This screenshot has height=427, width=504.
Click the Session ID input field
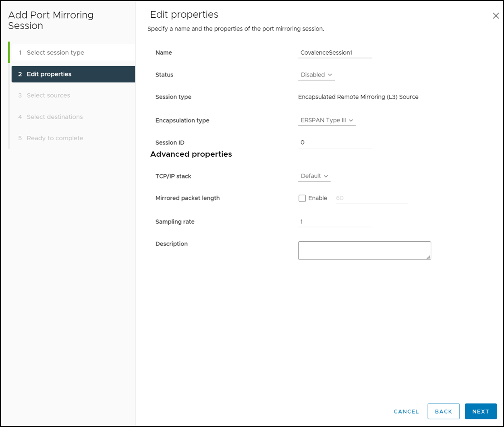coord(335,143)
